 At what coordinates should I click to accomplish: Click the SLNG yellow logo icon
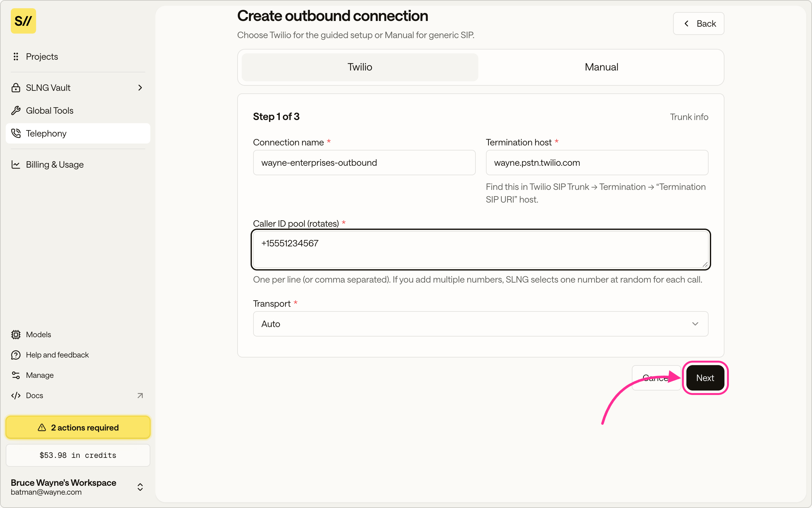click(23, 21)
